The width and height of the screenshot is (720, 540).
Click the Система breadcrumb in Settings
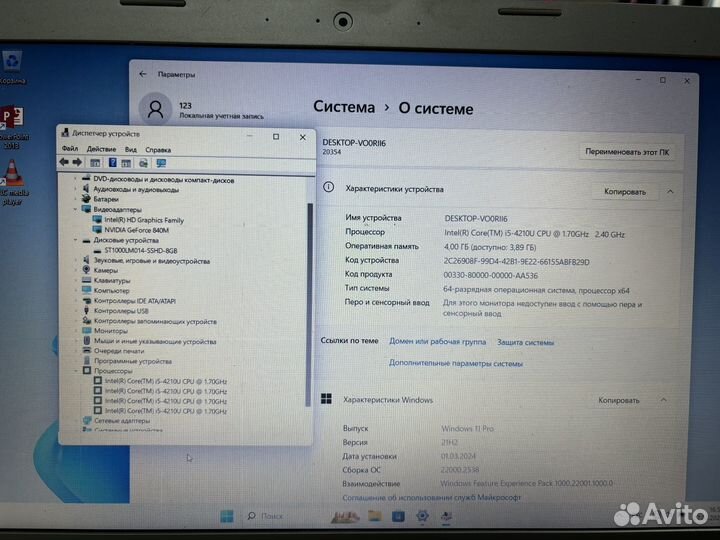344,107
